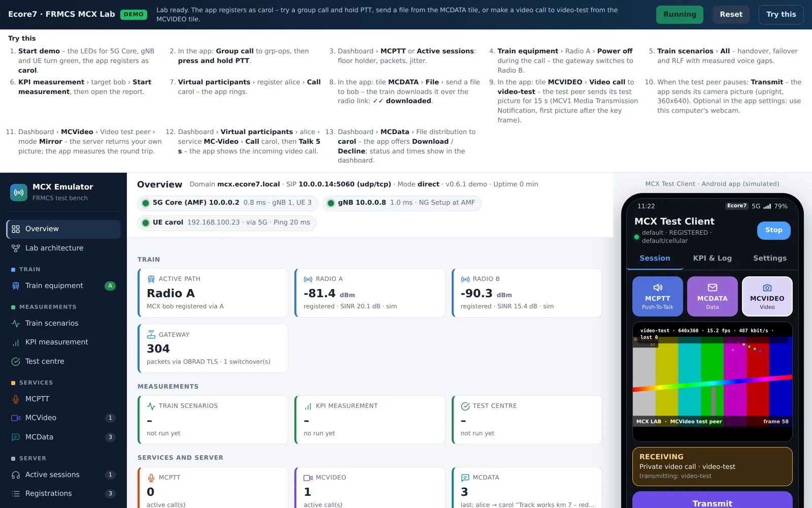812x508 pixels.
Task: Open the Test Centre dashboard card
Action: click(527, 420)
